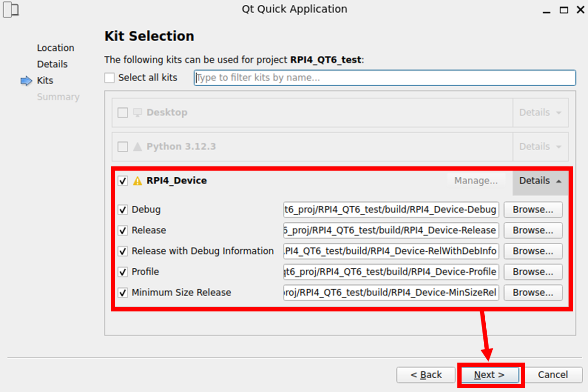Click the Profile build path field
Image resolution: width=588 pixels, height=392 pixels.
391,272
